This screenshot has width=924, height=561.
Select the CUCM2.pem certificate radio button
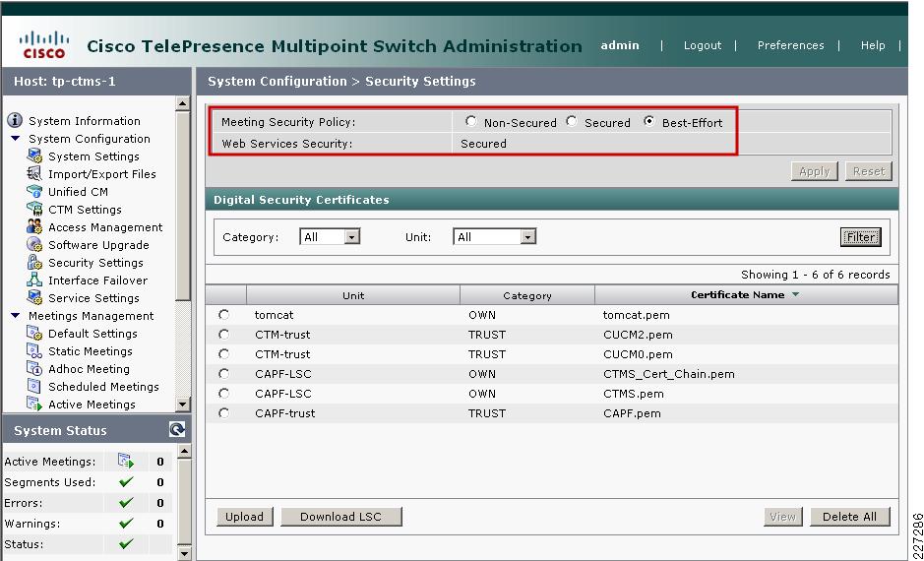tap(224, 334)
